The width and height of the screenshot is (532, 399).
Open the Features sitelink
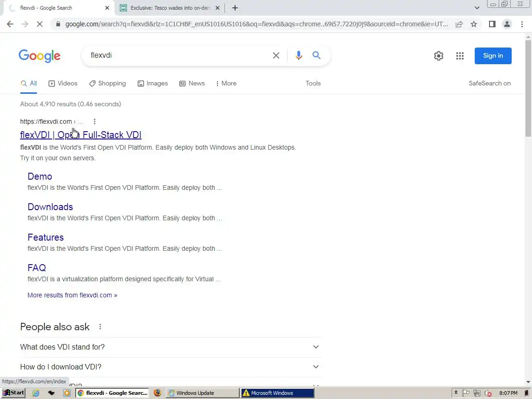click(45, 237)
